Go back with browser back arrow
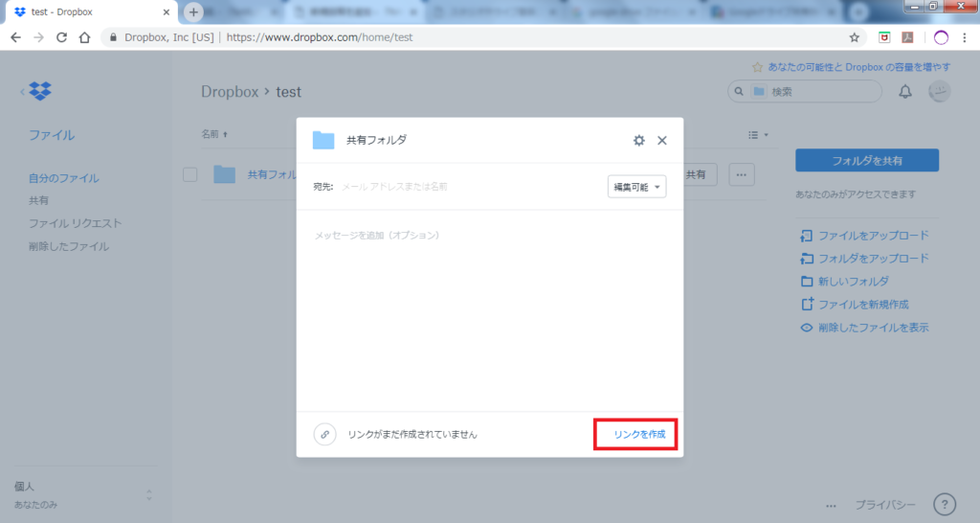Screen dimensions: 980x523 15,37
